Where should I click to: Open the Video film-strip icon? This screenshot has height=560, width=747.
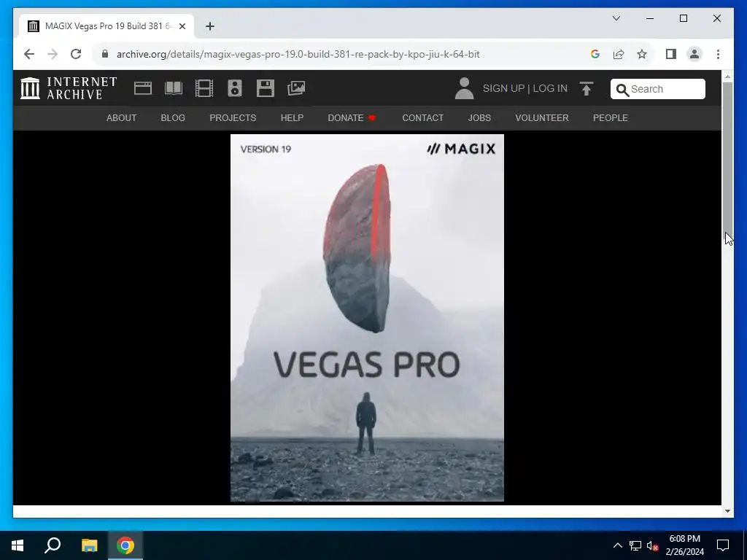204,88
